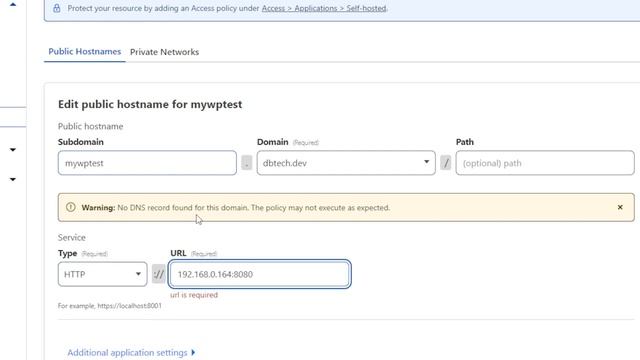Open the Domain dropdown showing dbtech.dev
The image size is (640, 360).
tap(346, 163)
